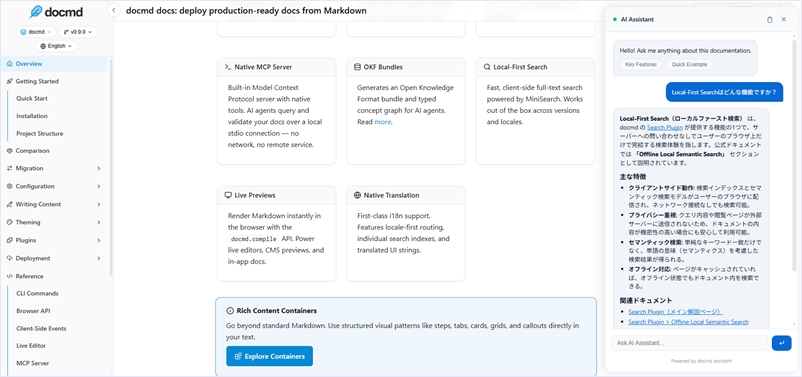
Task: Click the green status dot next to AI Assistant
Action: (614, 19)
